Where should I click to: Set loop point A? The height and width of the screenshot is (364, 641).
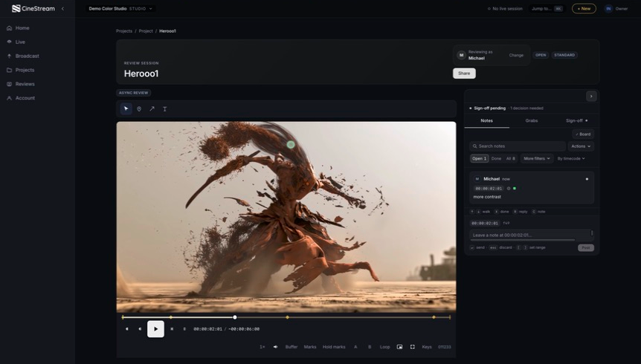pos(355,347)
